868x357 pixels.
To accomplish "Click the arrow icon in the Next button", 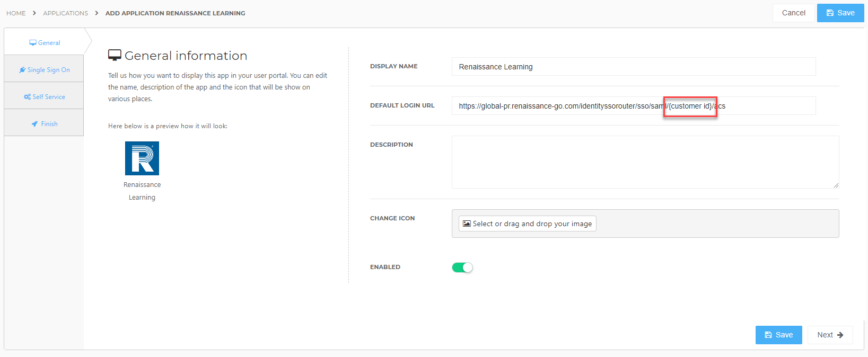I will (840, 335).
